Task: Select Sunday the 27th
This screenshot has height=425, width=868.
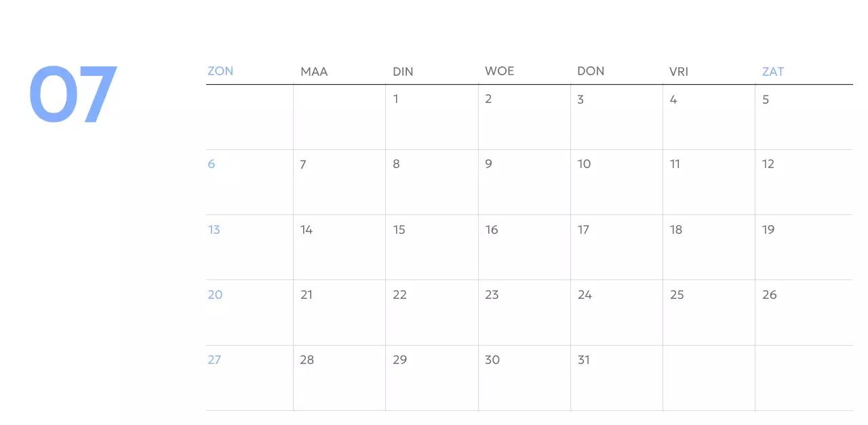Action: coord(214,360)
